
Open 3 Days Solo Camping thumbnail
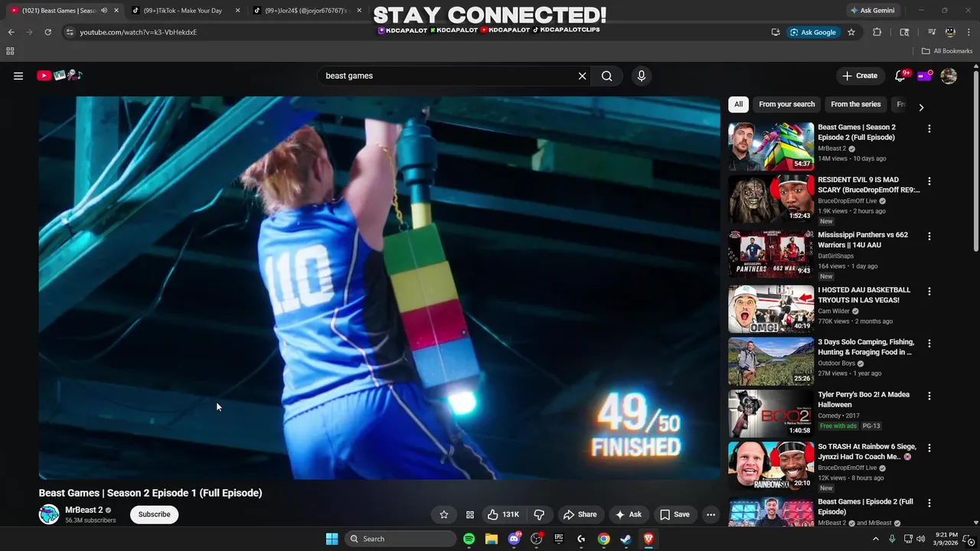pyautogui.click(x=771, y=361)
